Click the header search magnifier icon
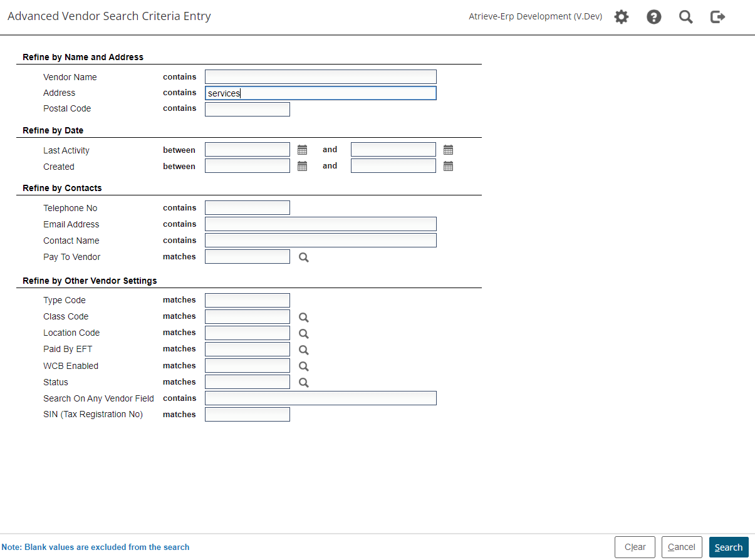Image resolution: width=755 pixels, height=560 pixels. tap(686, 17)
